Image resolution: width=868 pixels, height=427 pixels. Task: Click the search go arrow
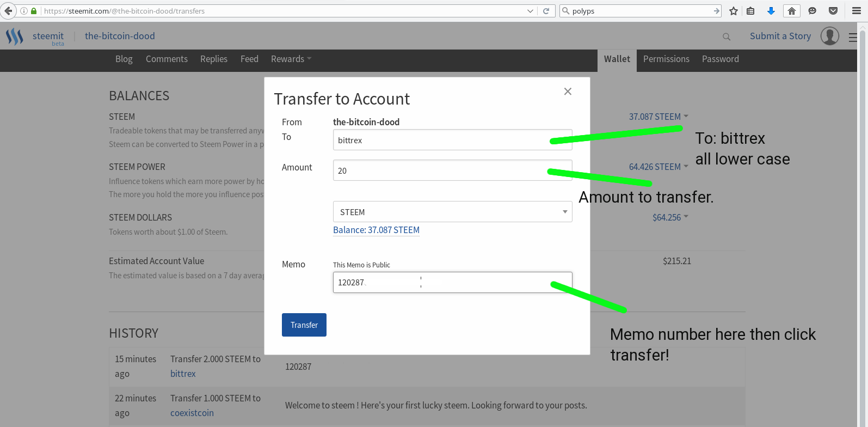717,11
